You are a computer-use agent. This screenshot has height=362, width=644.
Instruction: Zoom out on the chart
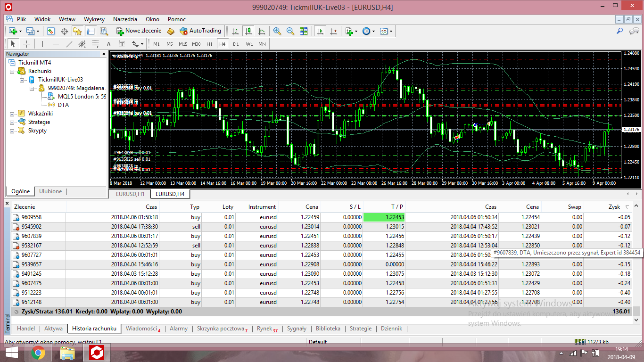click(290, 31)
